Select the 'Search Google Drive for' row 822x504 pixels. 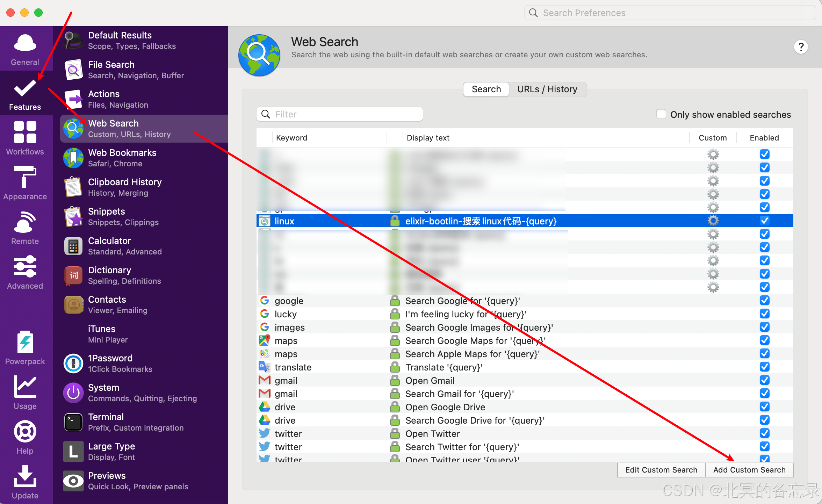click(525, 420)
